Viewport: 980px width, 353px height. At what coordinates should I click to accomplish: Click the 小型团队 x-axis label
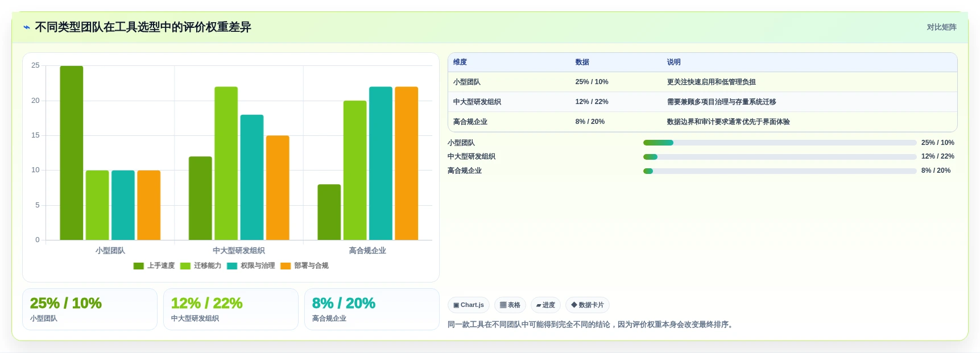coord(110,251)
